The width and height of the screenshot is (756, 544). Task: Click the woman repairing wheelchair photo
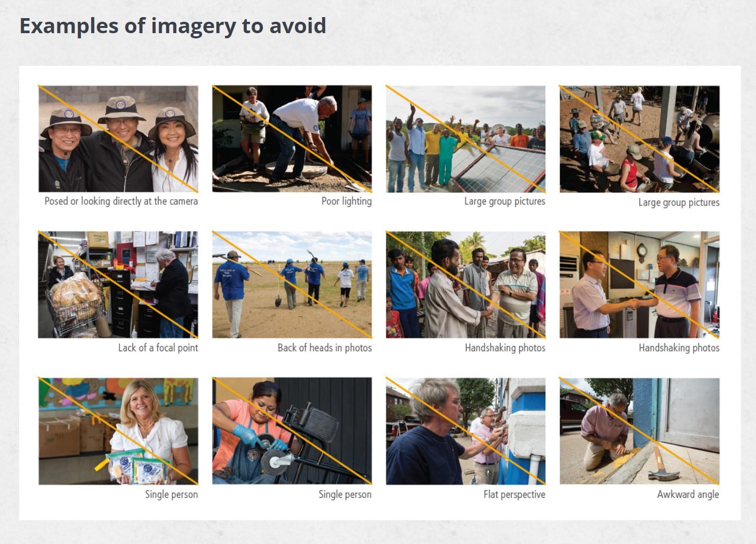[292, 431]
